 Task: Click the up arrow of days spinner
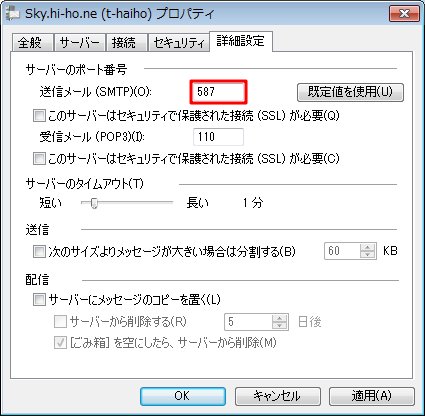tap(279, 318)
